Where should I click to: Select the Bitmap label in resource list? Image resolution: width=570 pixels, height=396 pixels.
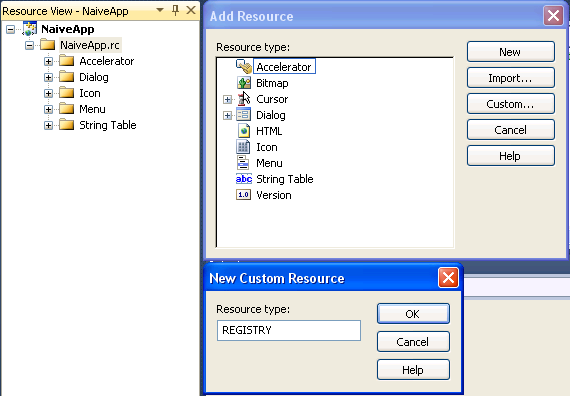(272, 83)
